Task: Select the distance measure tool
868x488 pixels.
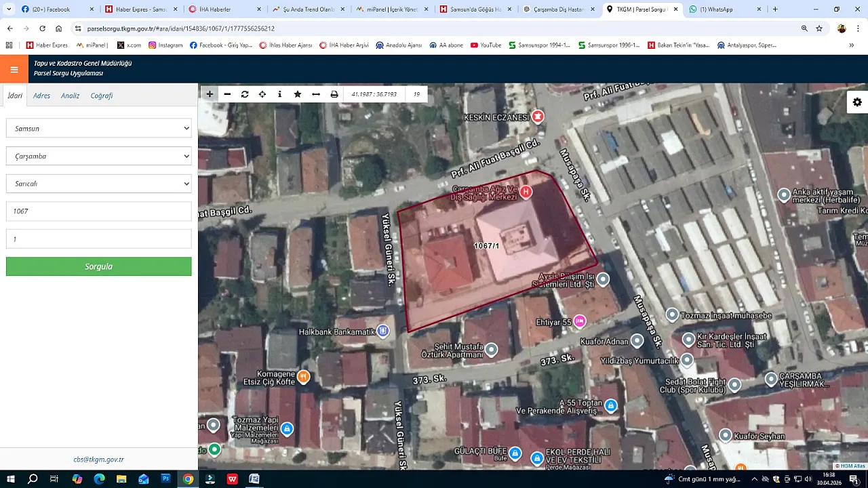Action: point(316,94)
